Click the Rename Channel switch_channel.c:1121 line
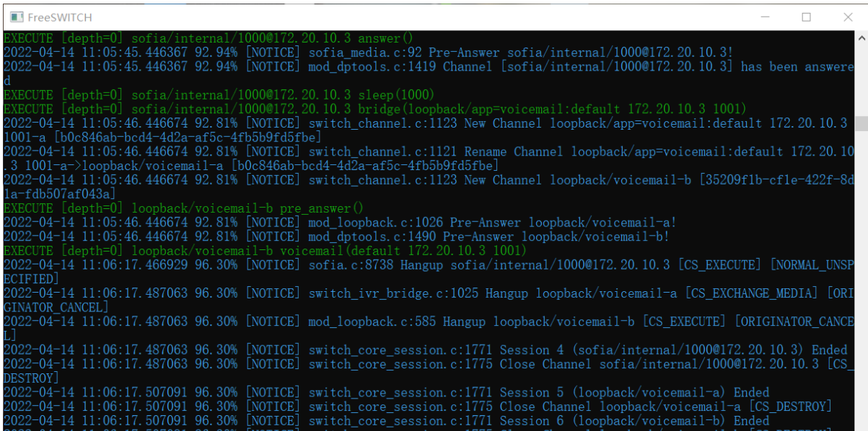The height and width of the screenshot is (431, 868). click(x=429, y=159)
